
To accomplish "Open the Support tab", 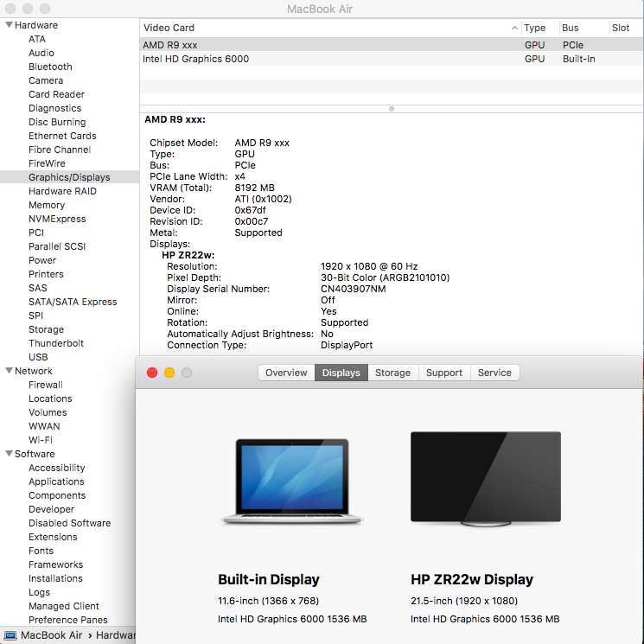I will coord(444,373).
